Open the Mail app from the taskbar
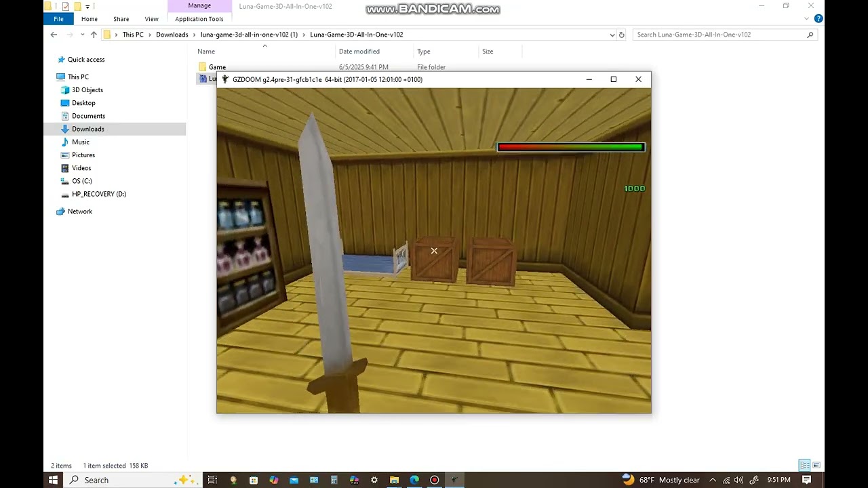 pyautogui.click(x=294, y=480)
